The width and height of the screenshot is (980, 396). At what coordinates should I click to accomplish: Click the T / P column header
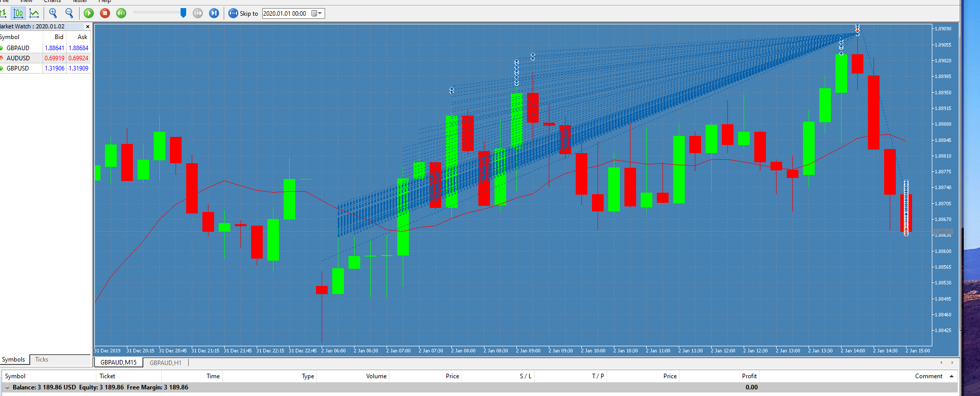point(570,376)
